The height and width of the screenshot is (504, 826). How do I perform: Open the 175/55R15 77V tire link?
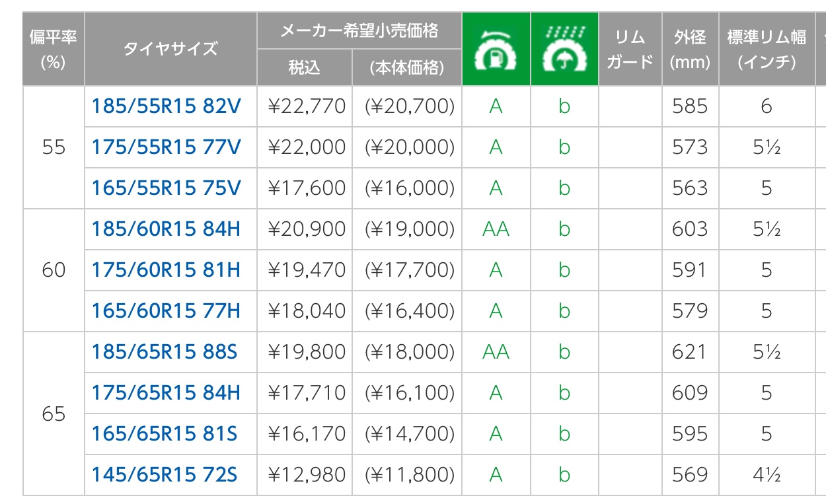point(167,147)
